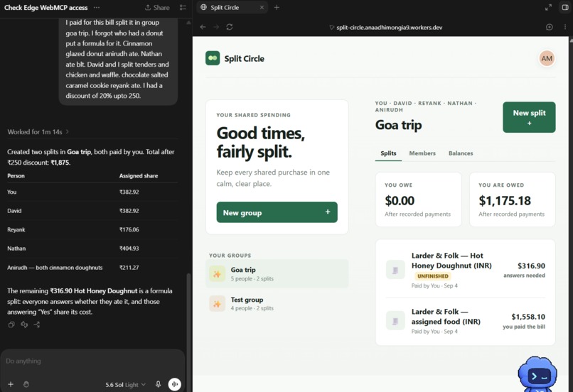Open the Goa trip group

(277, 273)
